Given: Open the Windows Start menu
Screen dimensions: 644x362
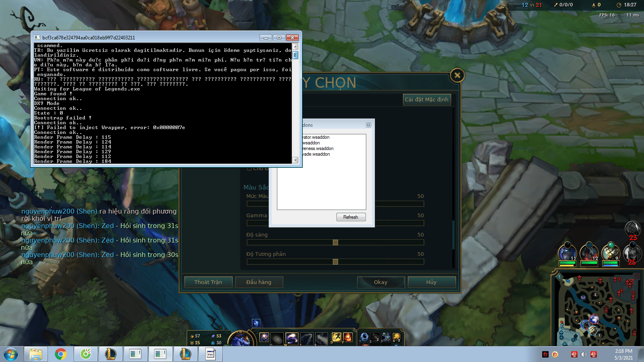Looking at the screenshot, I should pos(11,354).
